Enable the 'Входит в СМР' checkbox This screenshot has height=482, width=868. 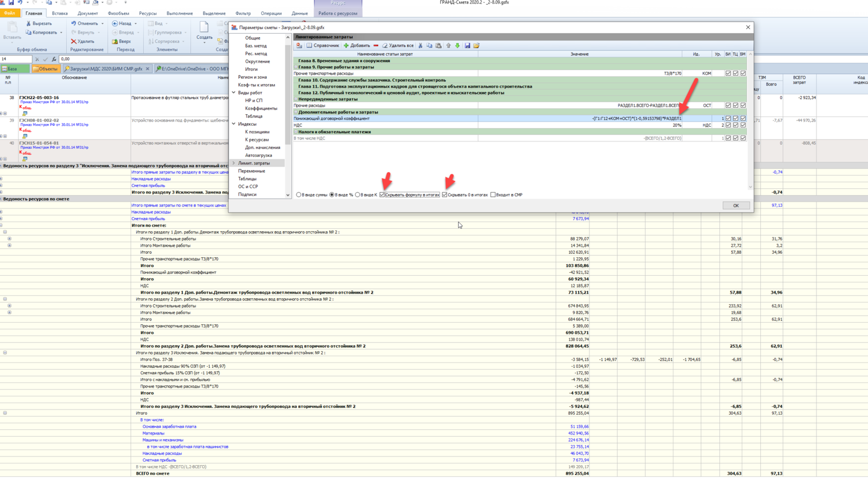click(493, 195)
